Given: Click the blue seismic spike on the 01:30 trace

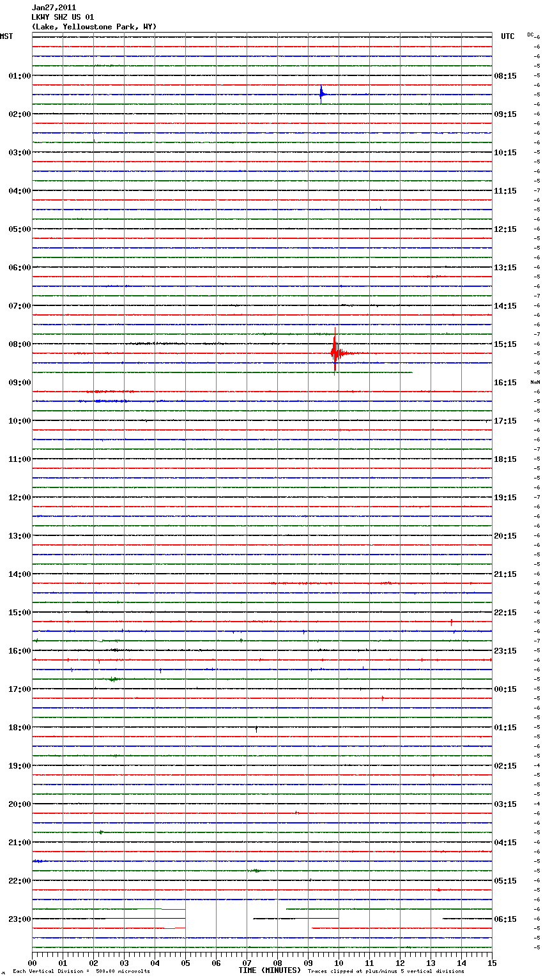Looking at the screenshot, I should (321, 95).
